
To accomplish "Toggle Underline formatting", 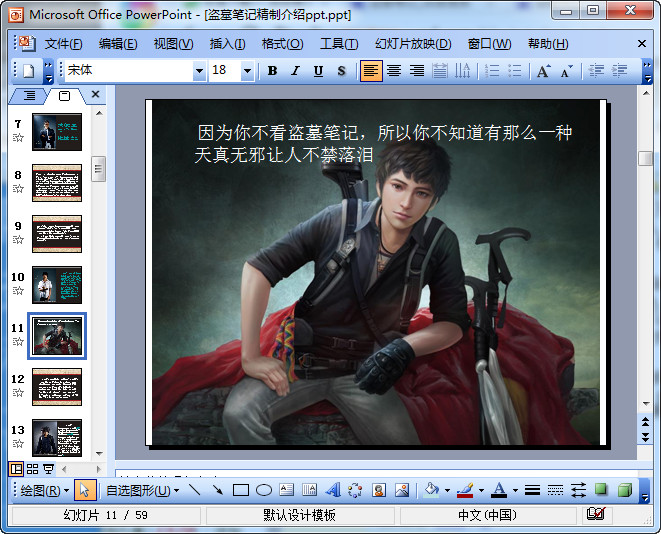I will tap(318, 70).
